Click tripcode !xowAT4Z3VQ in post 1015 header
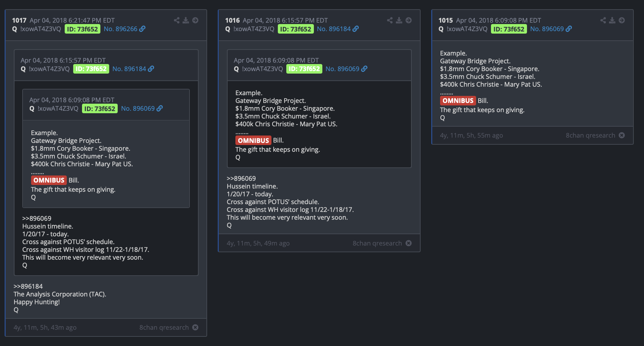The width and height of the screenshot is (644, 346). [467, 29]
